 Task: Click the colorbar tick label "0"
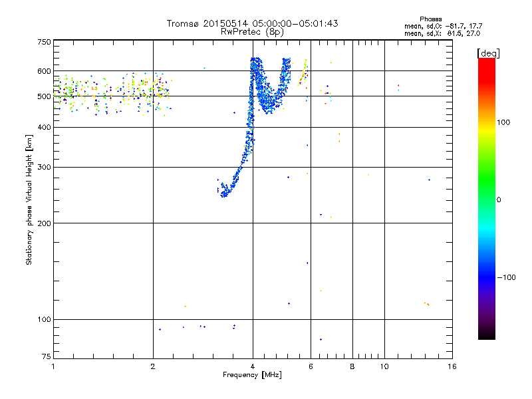pyautogui.click(x=499, y=200)
